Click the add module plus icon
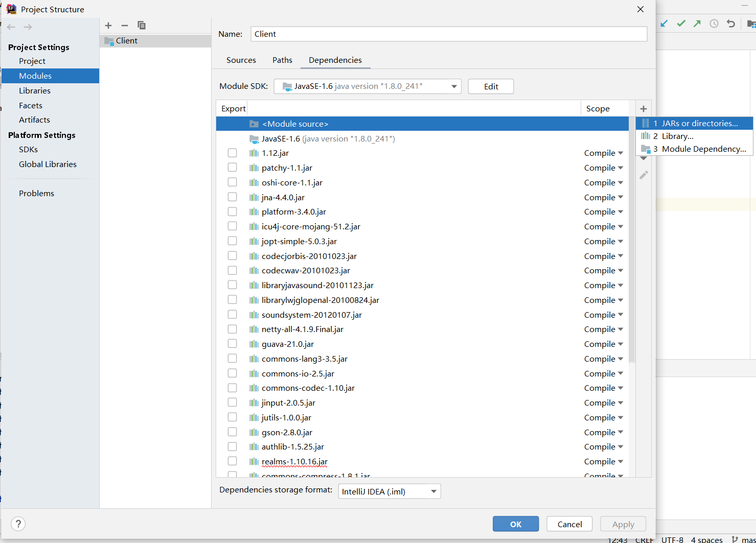The width and height of the screenshot is (756, 543). point(108,26)
